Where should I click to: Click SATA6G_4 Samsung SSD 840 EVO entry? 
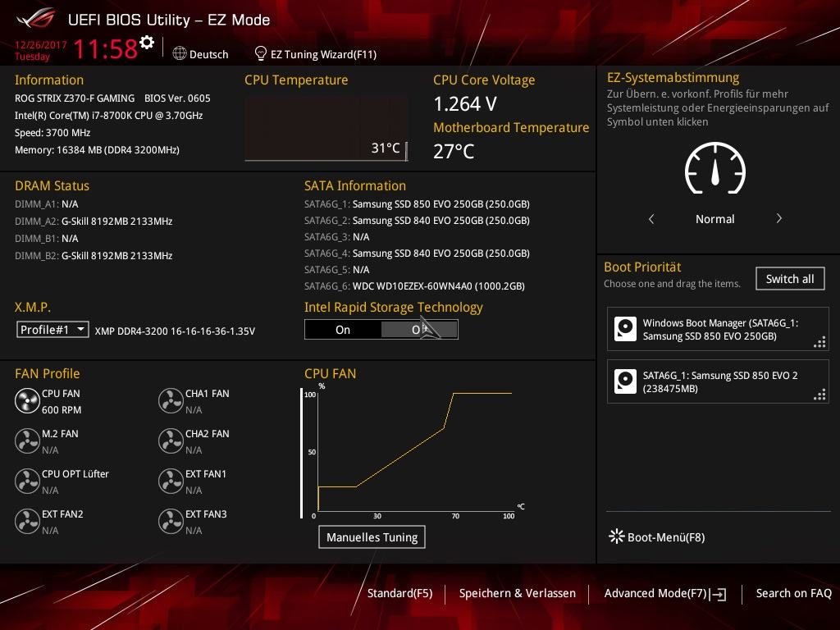point(417,253)
